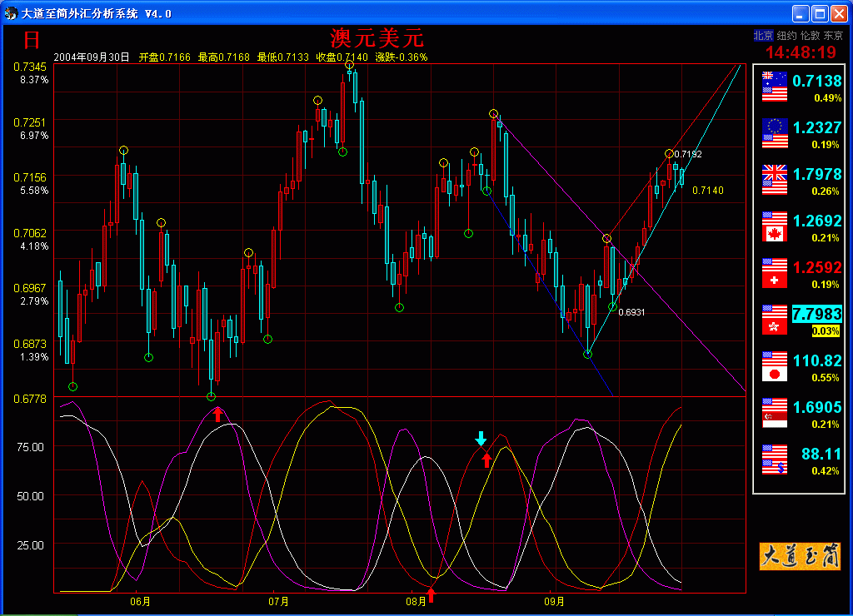
Task: Select the US/Hong Kong flag pair icon
Action: (x=775, y=320)
